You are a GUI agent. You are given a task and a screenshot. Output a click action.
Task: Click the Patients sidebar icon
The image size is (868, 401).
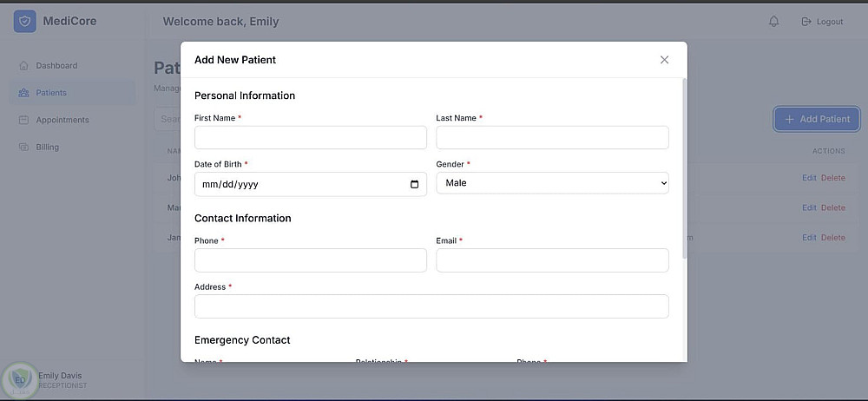click(23, 93)
